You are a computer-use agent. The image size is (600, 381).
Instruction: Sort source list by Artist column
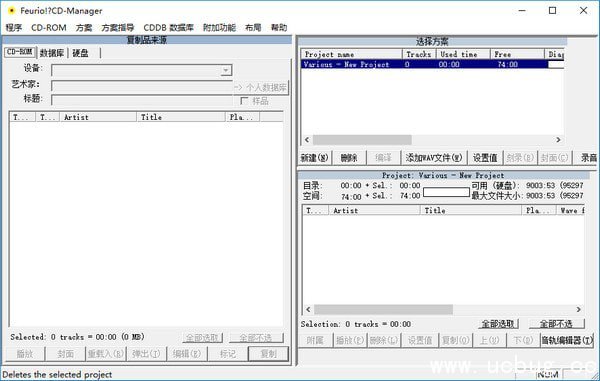tap(98, 117)
